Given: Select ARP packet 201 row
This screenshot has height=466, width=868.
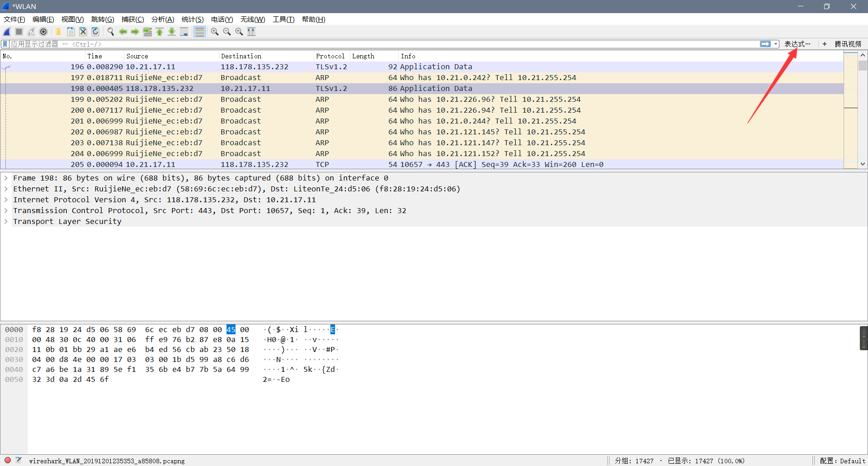Looking at the screenshot, I should pyautogui.click(x=422, y=121).
